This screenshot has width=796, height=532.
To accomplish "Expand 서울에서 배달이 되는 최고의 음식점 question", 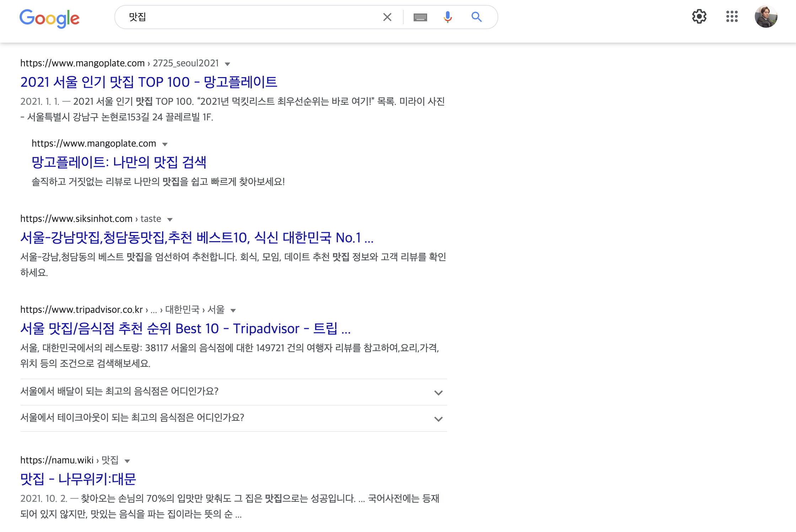I will [x=438, y=392].
